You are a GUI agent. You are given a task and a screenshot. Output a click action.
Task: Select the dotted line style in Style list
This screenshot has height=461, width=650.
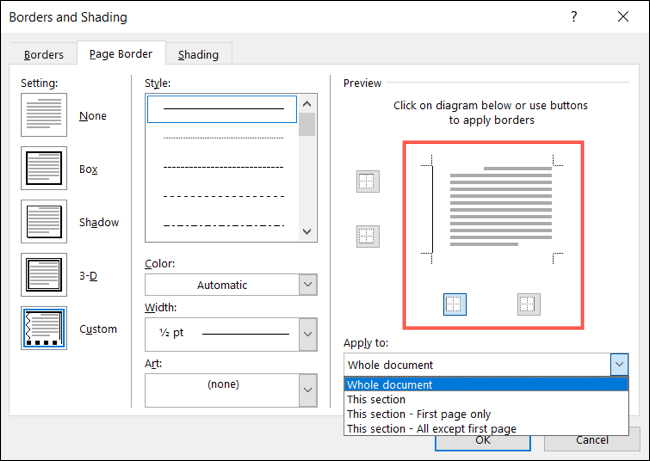coord(222,138)
